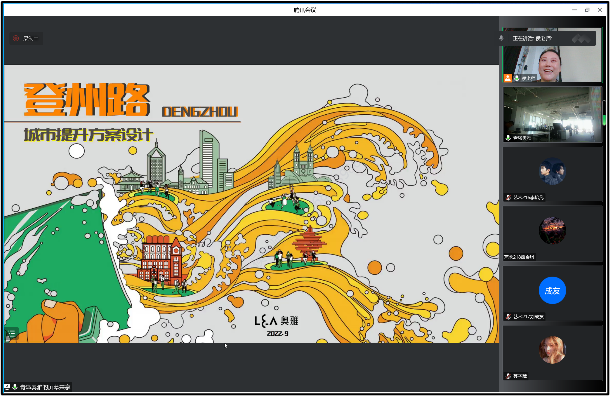
Task: Click the speaking microphone icon in top banner
Action: (x=501, y=38)
